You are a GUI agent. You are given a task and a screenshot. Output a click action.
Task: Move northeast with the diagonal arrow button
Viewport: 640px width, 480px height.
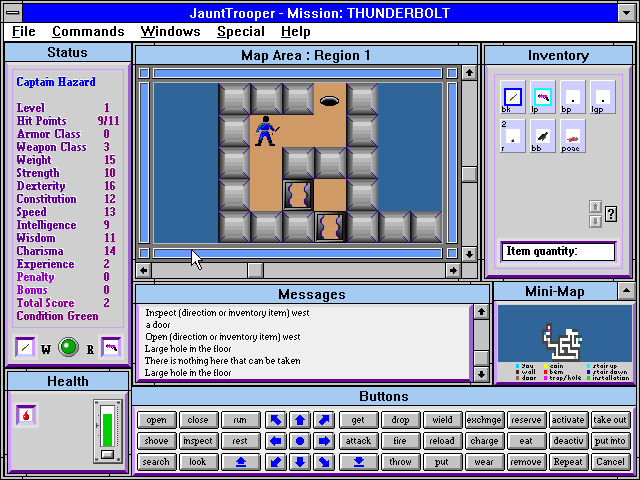point(324,420)
